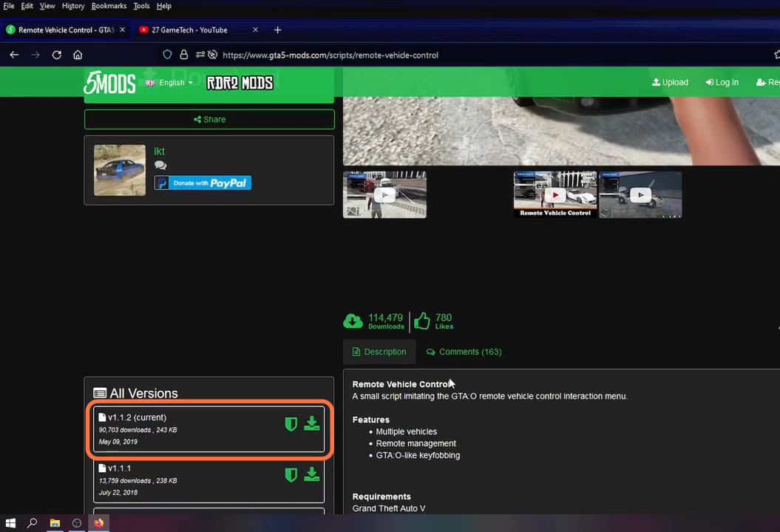Click the v1.1.1 download icon
The height and width of the screenshot is (532, 780).
(312, 474)
